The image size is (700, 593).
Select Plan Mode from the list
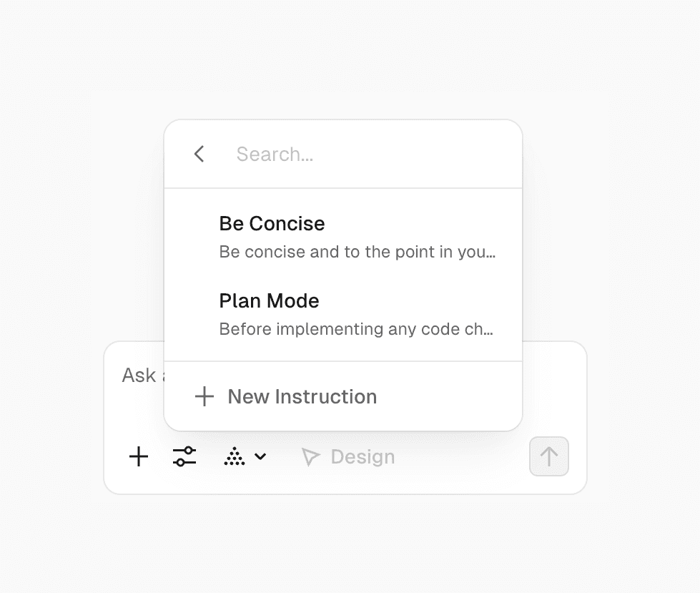pos(269,301)
